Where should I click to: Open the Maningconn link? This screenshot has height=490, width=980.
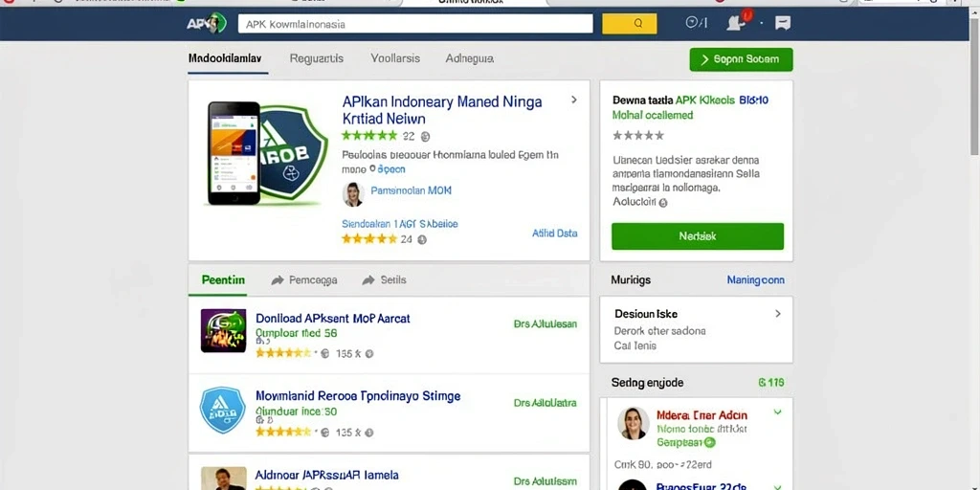pos(756,280)
